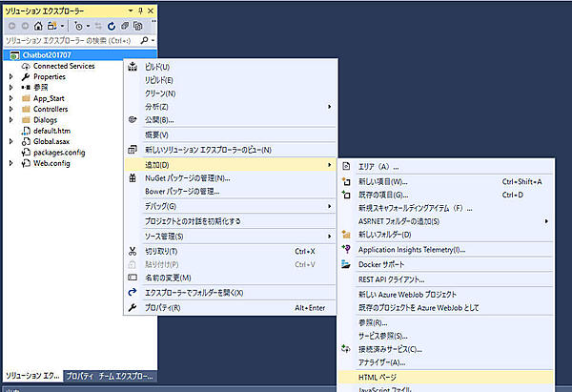Click the globe icon beside 公開(B)

[133, 120]
